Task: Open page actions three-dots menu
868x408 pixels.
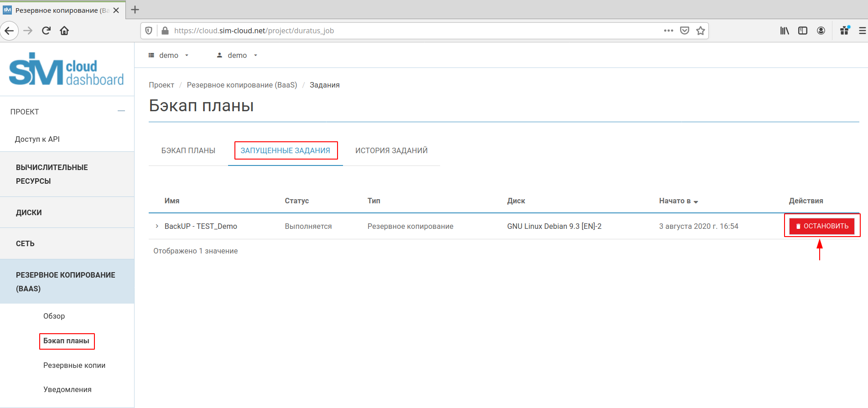Action: [x=668, y=31]
